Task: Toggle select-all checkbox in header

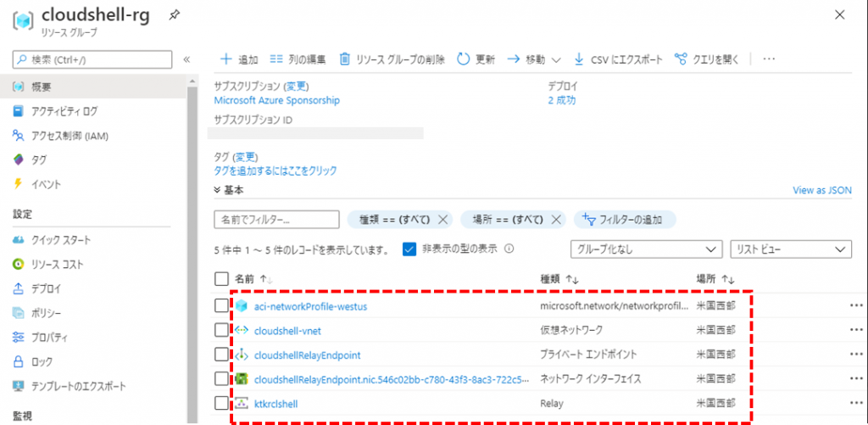Action: [221, 278]
